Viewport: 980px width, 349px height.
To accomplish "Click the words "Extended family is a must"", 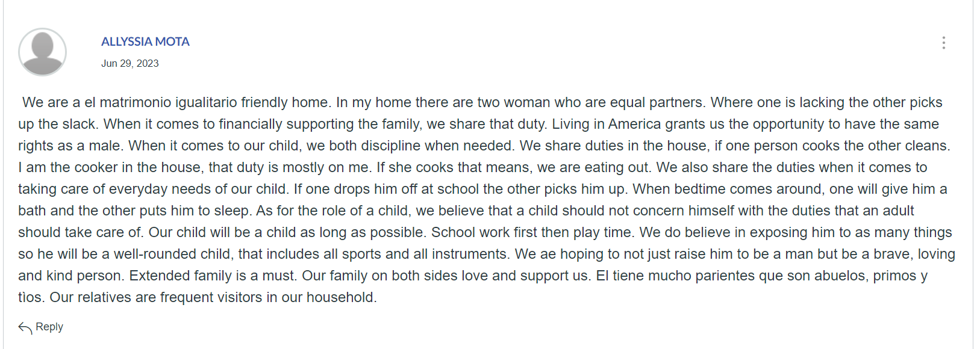I will (212, 276).
